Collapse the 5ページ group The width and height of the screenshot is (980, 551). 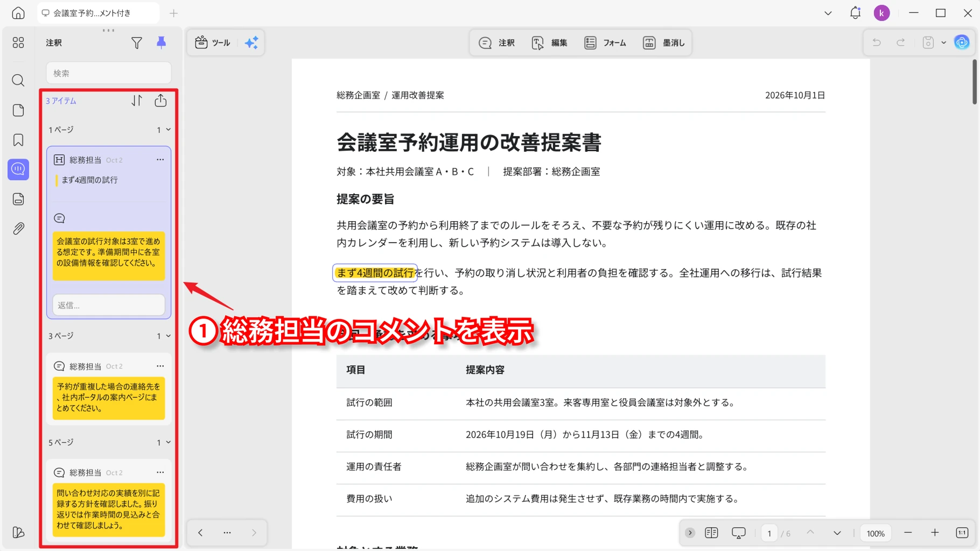pos(168,442)
